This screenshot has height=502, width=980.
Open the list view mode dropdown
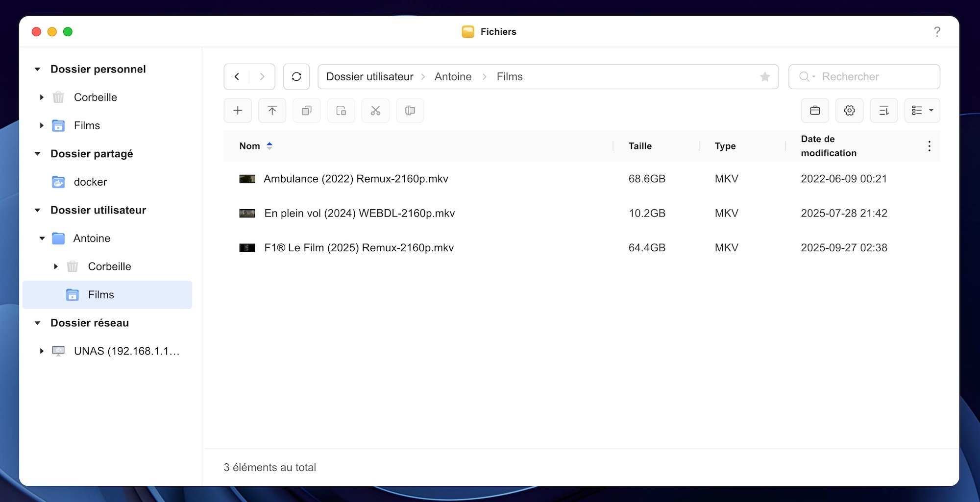point(922,111)
